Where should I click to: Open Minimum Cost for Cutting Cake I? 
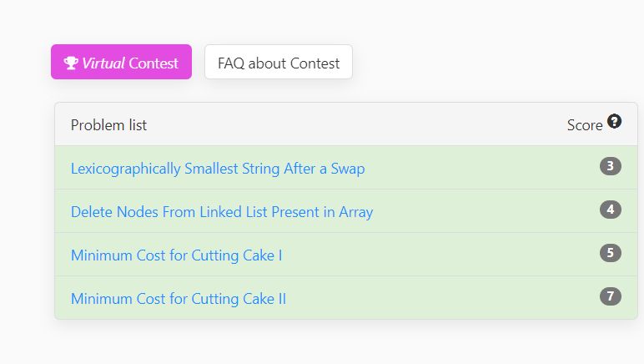click(177, 255)
